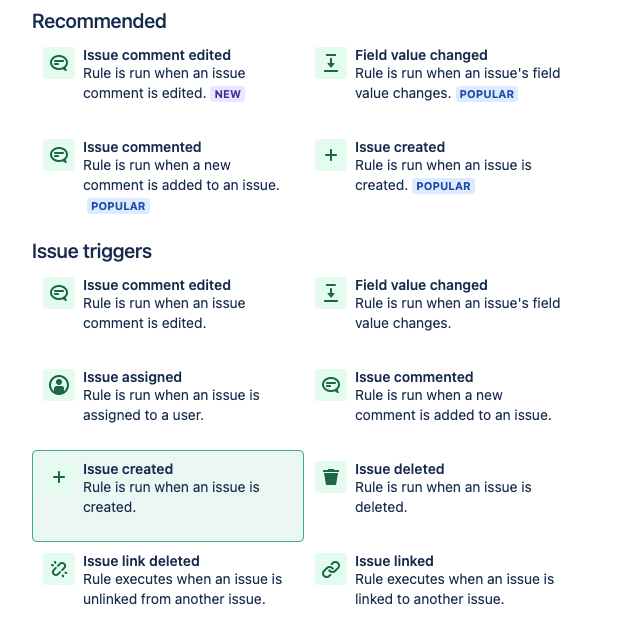Click the POPULAR badge under recommended Issue commented
The height and width of the screenshot is (622, 639).
pos(118,206)
